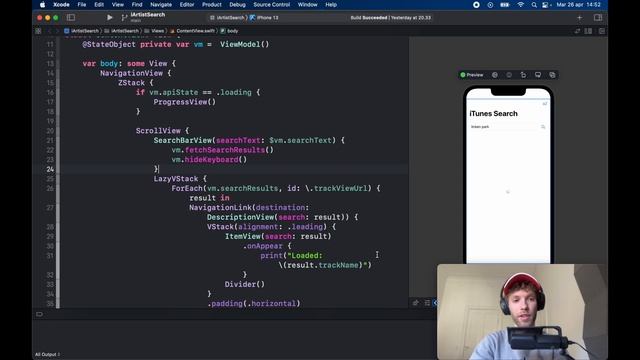Open the Product menu
Viewport: 640px width, 360px height.
coord(211,5)
